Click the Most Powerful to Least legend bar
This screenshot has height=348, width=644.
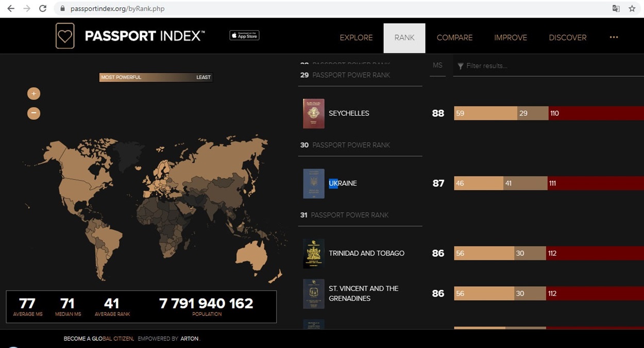[x=156, y=77]
